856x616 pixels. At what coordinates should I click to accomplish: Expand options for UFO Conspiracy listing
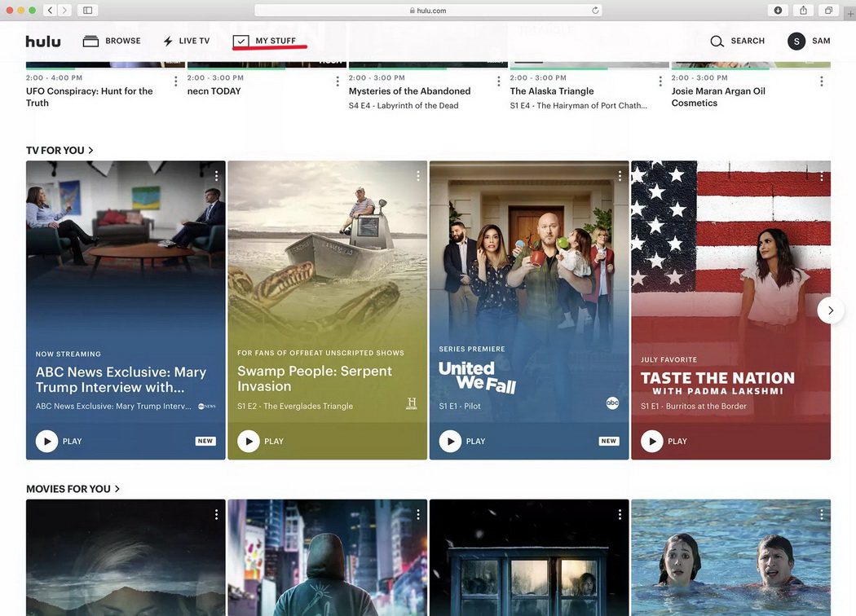click(x=175, y=81)
